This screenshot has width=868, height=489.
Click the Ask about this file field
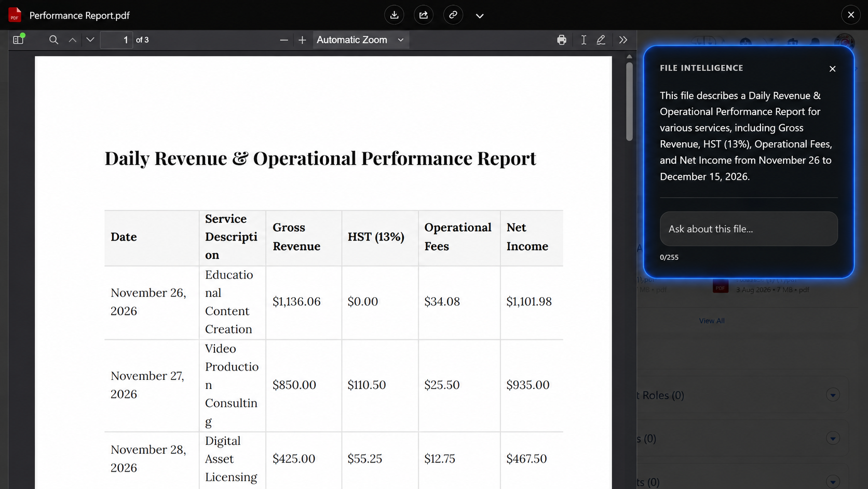pyautogui.click(x=749, y=229)
